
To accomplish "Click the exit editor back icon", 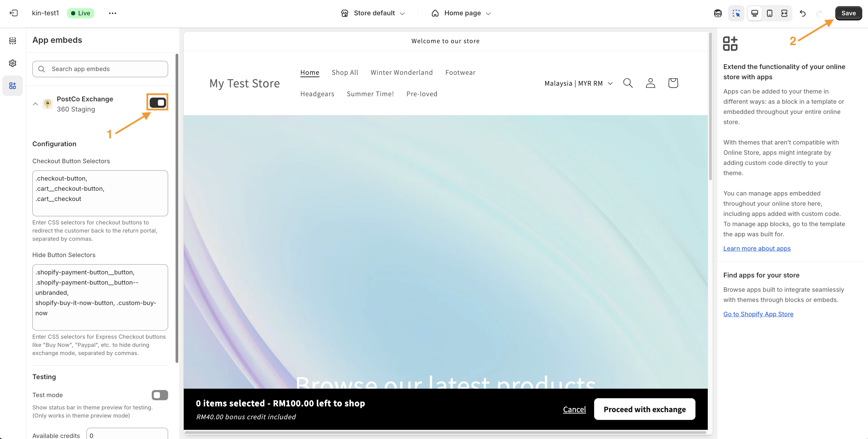I will click(14, 13).
